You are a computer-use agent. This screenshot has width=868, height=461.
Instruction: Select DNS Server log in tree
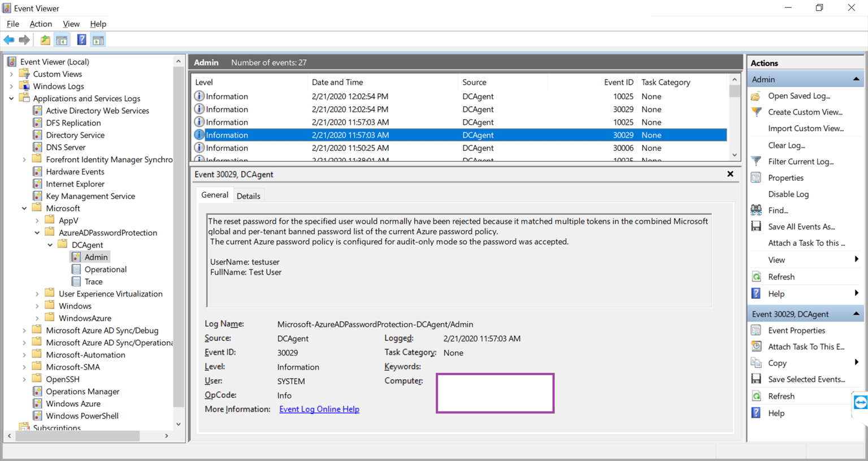(66, 147)
